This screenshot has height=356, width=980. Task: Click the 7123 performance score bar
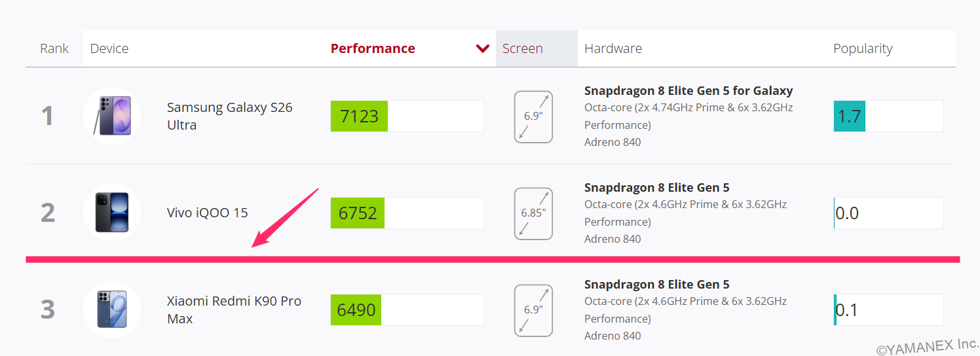(407, 116)
